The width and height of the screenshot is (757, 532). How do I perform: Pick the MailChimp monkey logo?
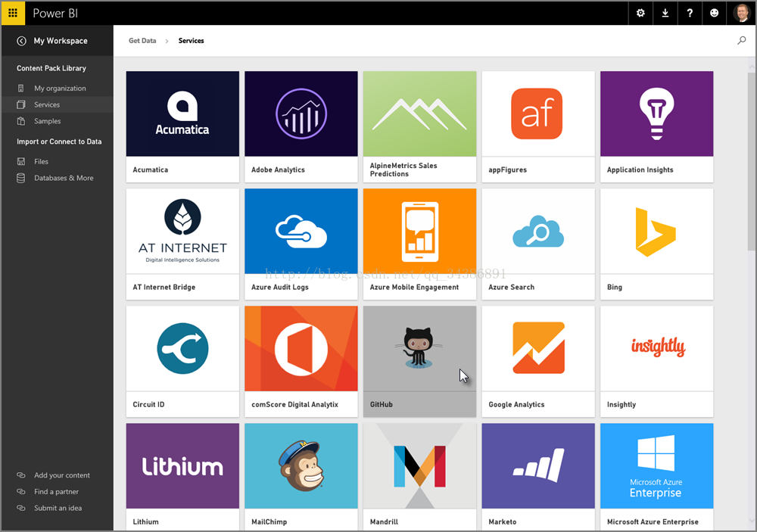[x=301, y=466]
